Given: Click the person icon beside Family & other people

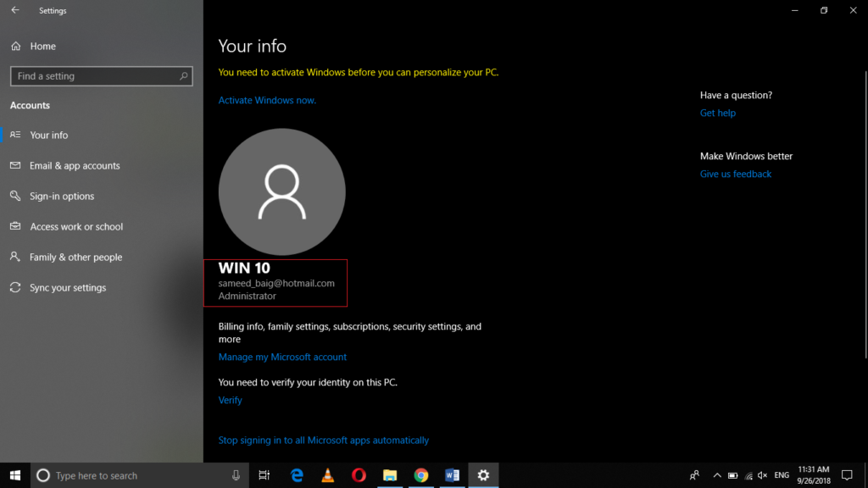Looking at the screenshot, I should pos(15,256).
